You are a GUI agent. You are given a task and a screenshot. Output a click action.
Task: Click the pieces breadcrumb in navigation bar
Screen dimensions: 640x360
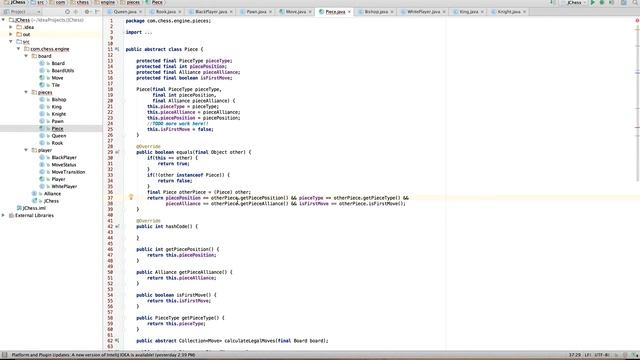(133, 2)
